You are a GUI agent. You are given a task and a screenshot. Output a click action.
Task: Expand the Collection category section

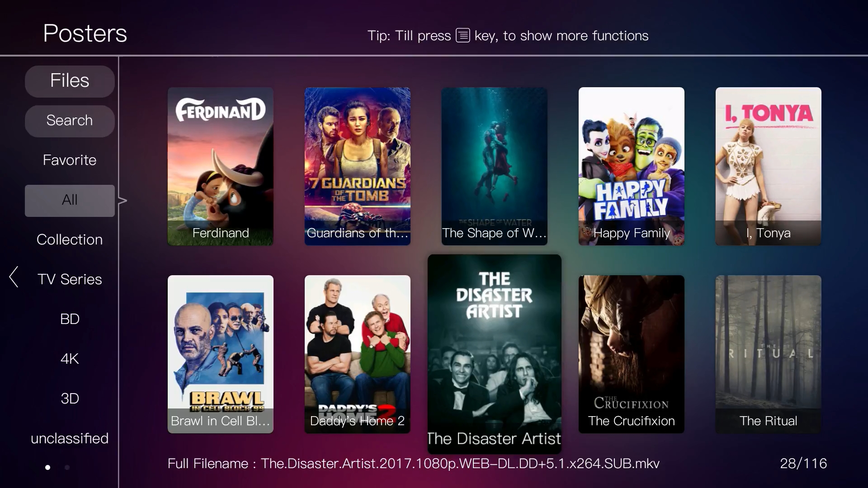pos(69,239)
